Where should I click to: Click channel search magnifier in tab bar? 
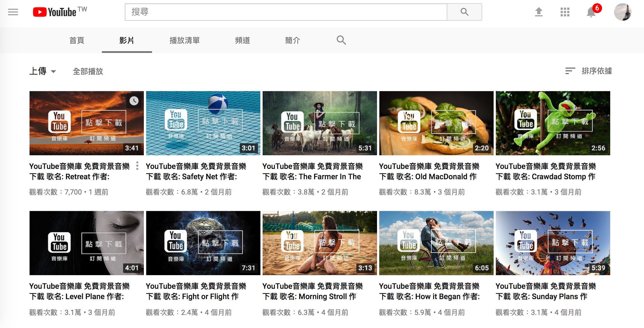341,40
